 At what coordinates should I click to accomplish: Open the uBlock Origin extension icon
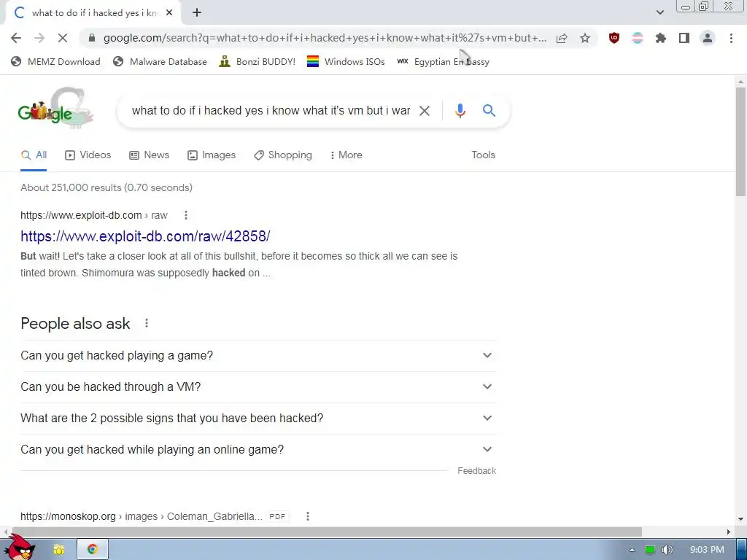click(x=614, y=38)
